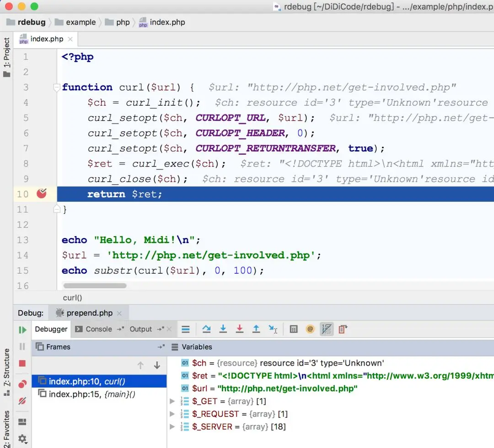Viewport: 494px width, 448px height.
Task: Select frame index.php:10, curl()
Action: coord(99,382)
